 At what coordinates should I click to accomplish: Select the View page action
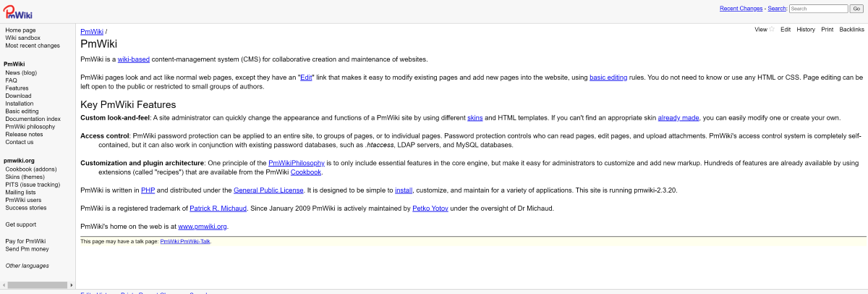[760, 30]
